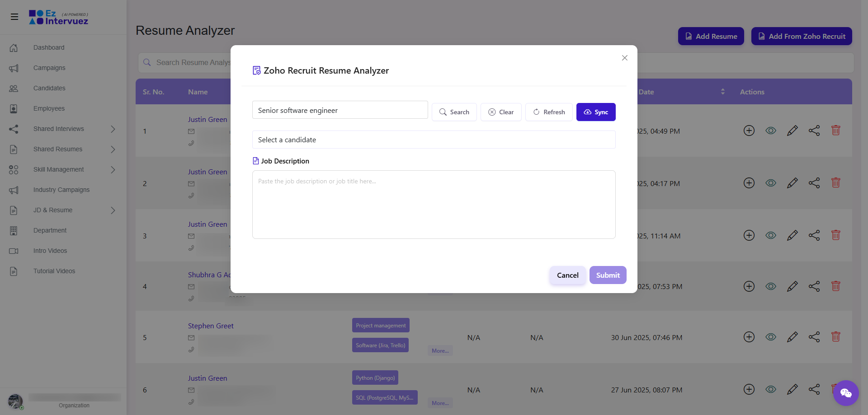Image resolution: width=868 pixels, height=415 pixels.
Task: Click the Search button in dialog
Action: 454,112
